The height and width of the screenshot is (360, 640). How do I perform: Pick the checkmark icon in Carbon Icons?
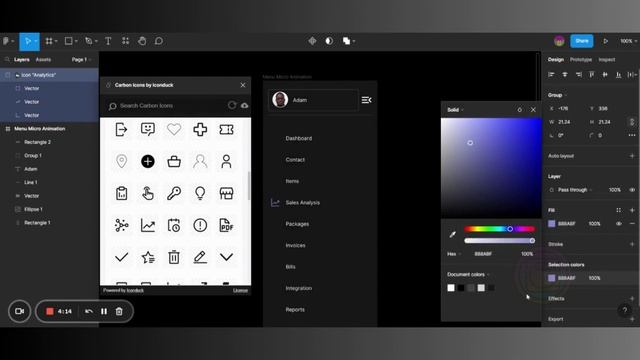coord(122,257)
